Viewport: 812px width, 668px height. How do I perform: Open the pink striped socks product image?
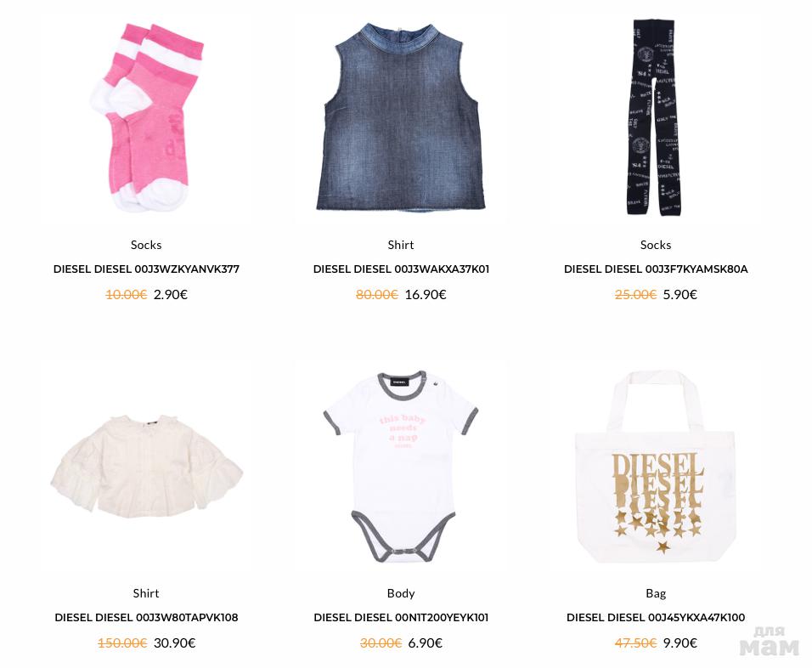click(147, 116)
